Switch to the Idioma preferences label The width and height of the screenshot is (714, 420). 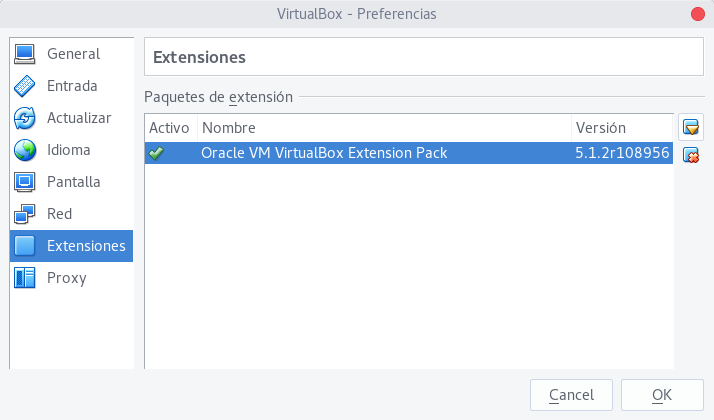coord(69,150)
